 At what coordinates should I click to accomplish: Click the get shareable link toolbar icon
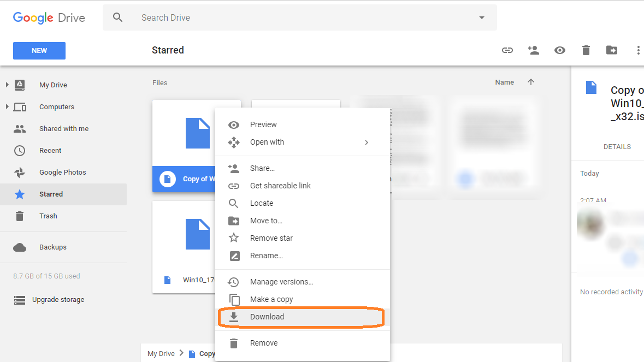click(507, 50)
